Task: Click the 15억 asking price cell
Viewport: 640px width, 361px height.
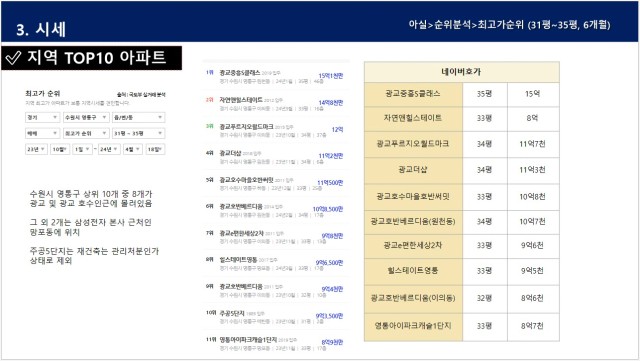Action: coord(533,94)
